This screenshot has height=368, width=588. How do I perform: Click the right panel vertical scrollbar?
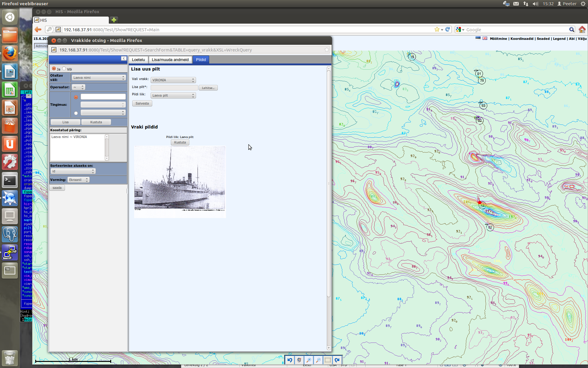pyautogui.click(x=329, y=184)
